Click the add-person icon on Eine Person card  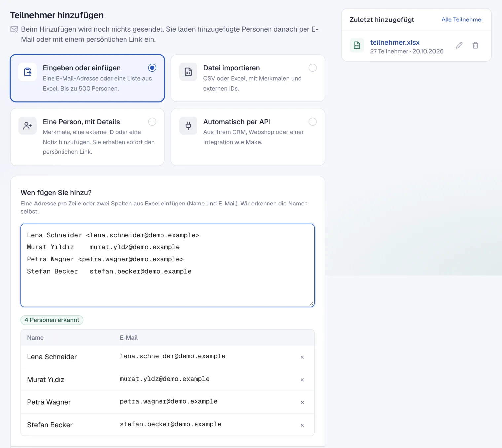coord(28,126)
